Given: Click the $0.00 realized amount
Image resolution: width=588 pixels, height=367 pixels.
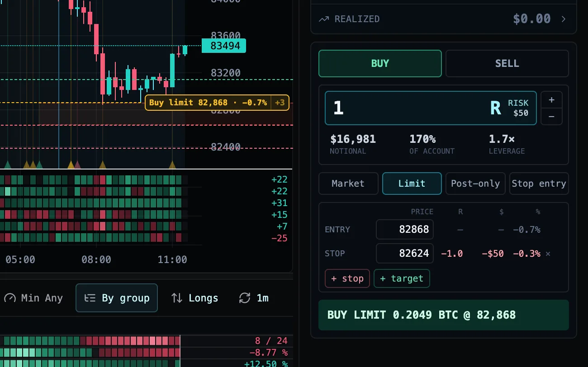Looking at the screenshot, I should coord(532,19).
